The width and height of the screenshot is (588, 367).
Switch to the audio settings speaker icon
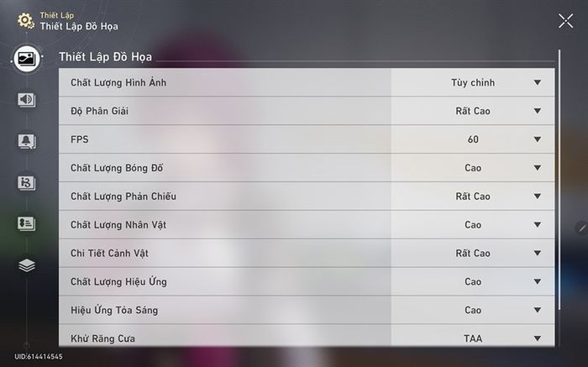26,100
